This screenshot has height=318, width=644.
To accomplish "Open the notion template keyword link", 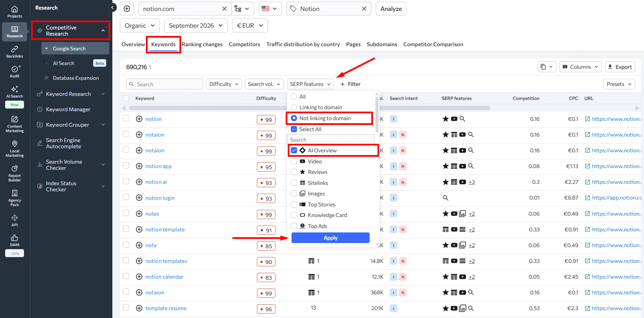I will [165, 229].
